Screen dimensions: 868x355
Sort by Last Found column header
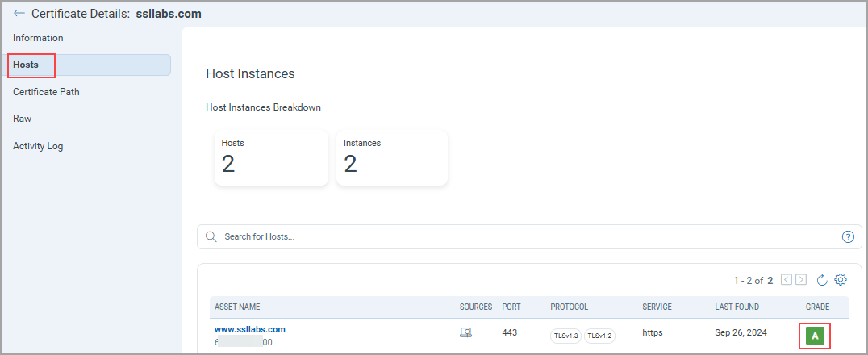tap(737, 307)
